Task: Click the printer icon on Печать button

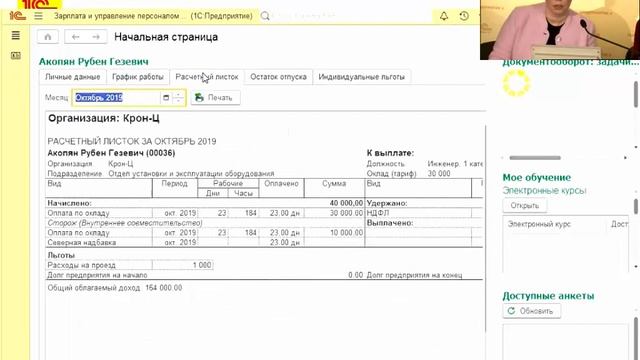Action: point(199,98)
